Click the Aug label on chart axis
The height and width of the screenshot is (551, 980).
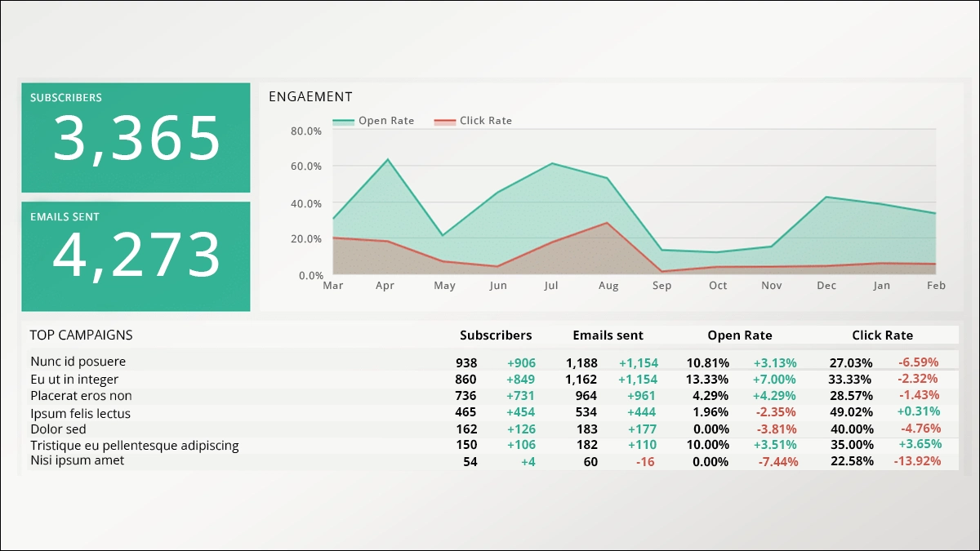point(608,286)
